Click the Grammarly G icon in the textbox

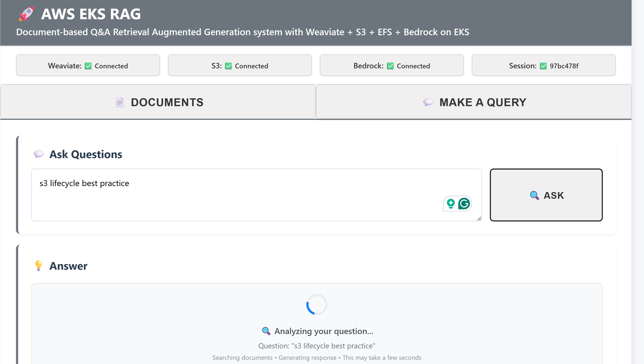(464, 204)
